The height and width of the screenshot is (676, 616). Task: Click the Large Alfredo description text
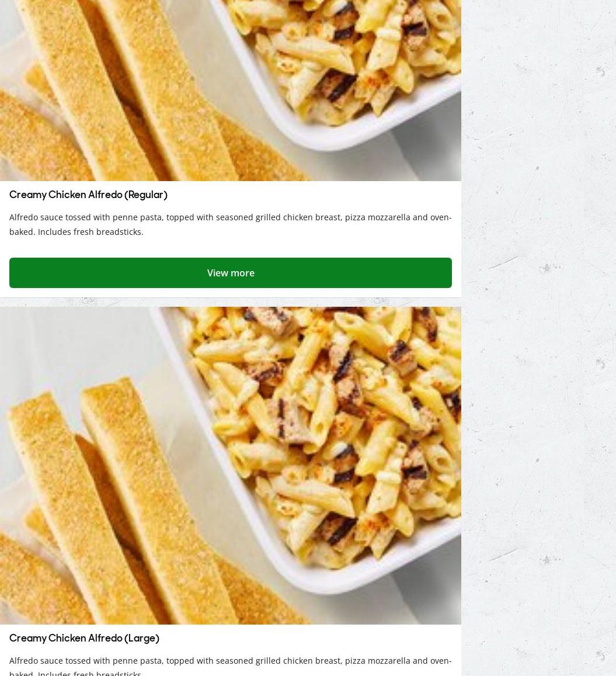coord(231,665)
